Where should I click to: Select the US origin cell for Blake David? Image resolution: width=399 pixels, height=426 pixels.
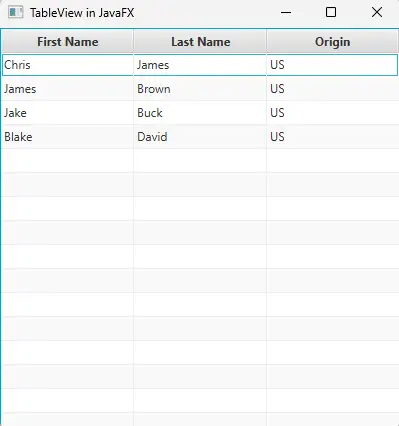pos(332,137)
